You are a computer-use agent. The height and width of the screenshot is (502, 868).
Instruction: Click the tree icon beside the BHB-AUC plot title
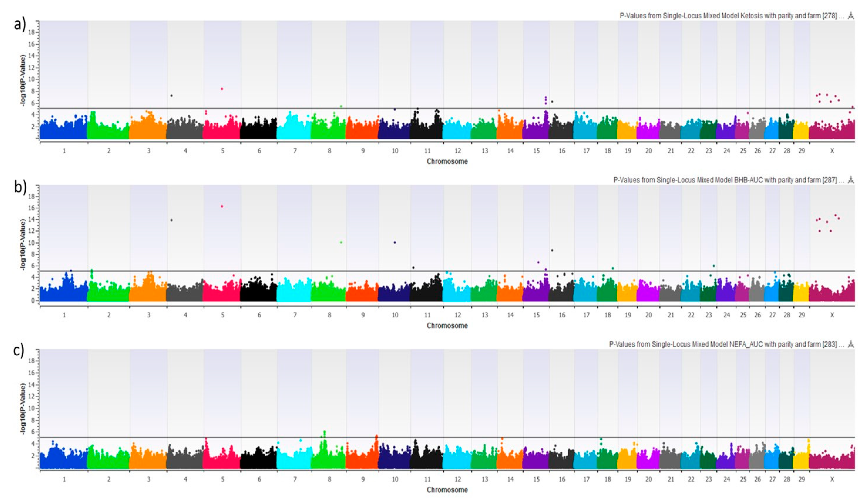[x=851, y=179]
